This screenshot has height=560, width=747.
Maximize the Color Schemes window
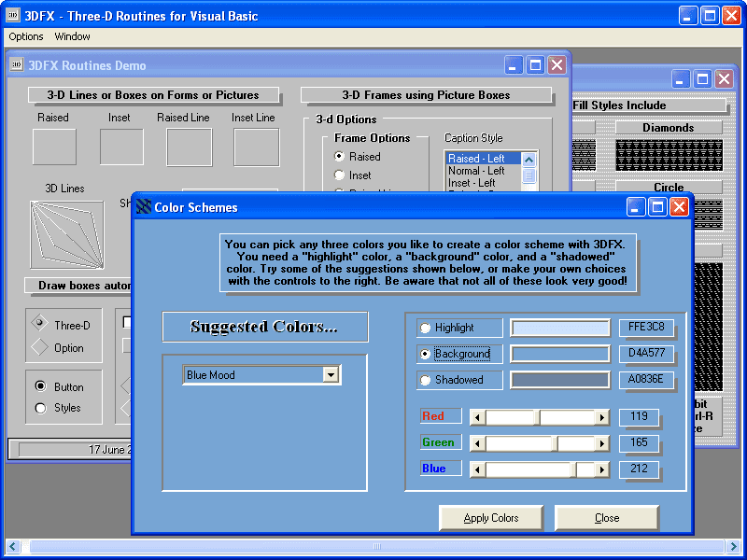click(657, 207)
